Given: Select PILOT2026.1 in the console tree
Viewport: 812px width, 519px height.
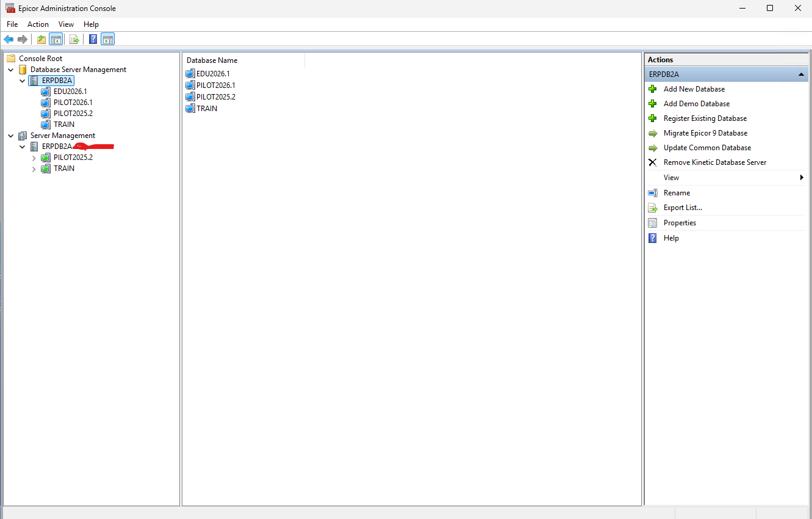Looking at the screenshot, I should click(x=73, y=103).
